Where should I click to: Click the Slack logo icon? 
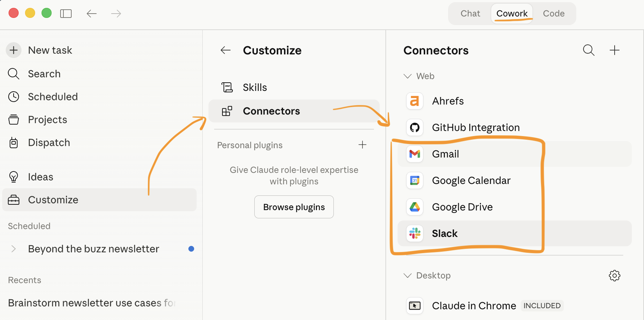[x=415, y=233]
